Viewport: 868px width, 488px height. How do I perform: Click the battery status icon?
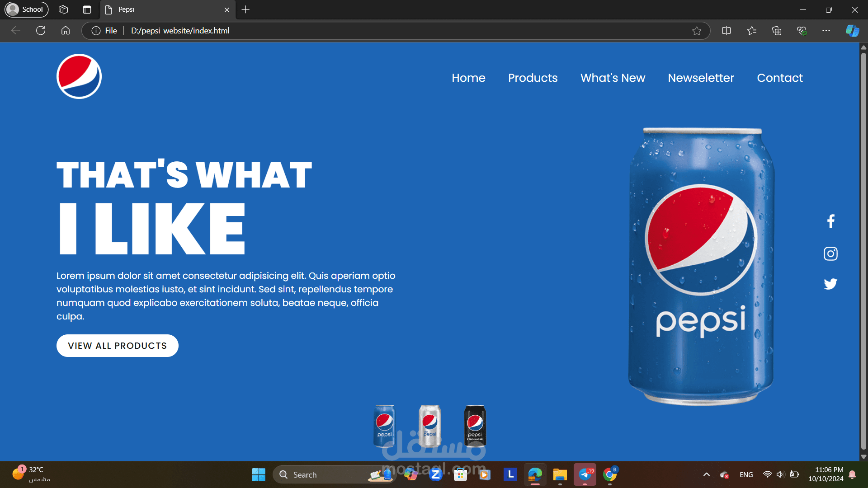(794, 474)
